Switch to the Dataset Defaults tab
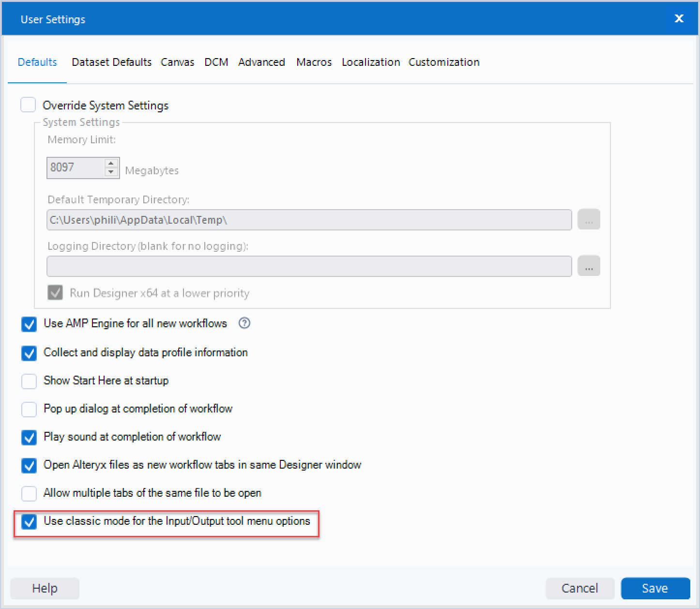Screen dimensions: 700x609 [x=111, y=62]
